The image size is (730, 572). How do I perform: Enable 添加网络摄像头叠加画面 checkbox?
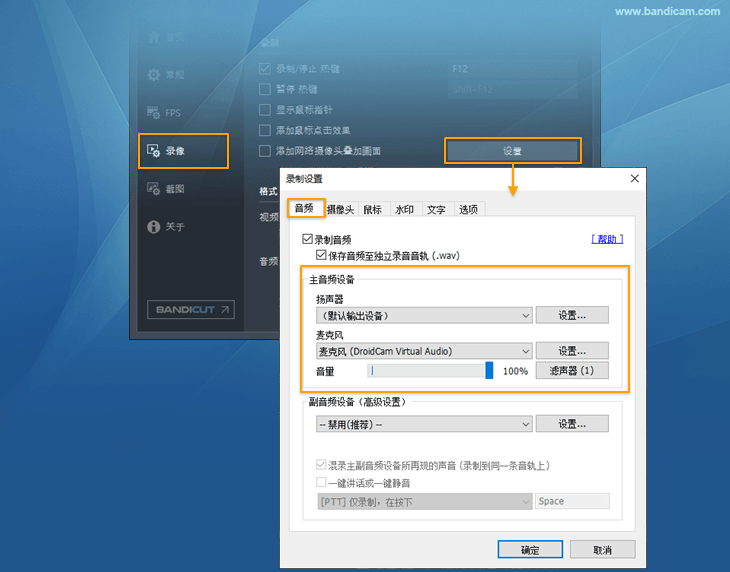pyautogui.click(x=264, y=151)
